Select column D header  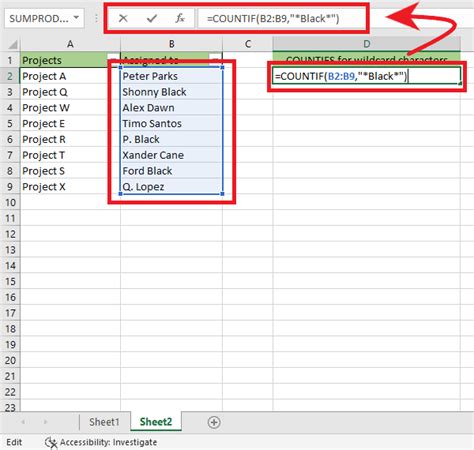tap(367, 44)
